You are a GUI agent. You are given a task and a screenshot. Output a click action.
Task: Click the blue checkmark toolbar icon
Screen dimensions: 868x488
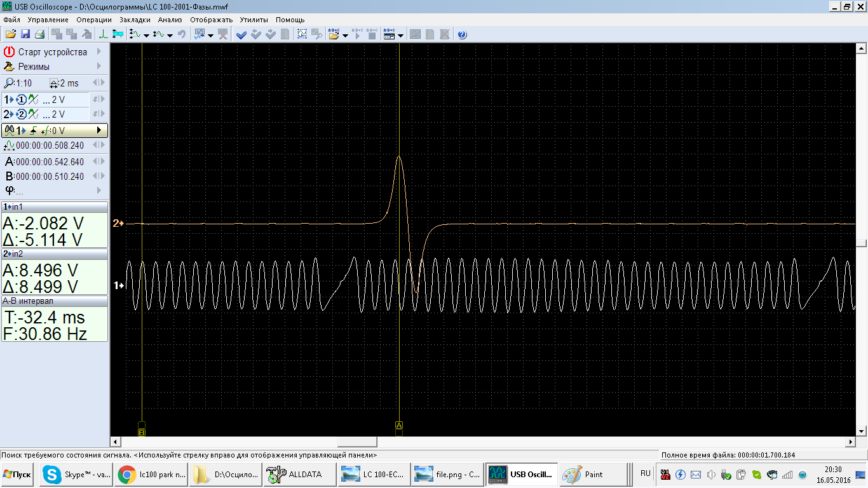click(241, 34)
